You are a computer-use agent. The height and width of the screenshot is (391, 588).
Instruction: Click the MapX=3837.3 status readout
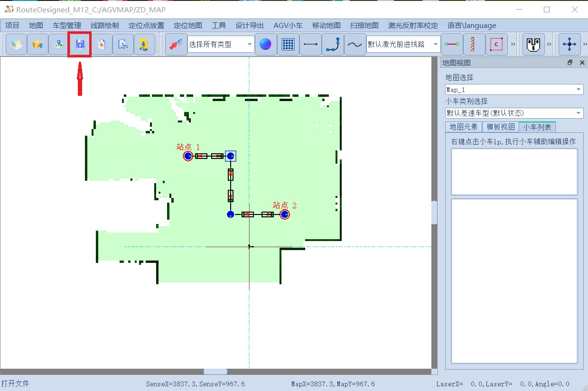tap(333, 384)
